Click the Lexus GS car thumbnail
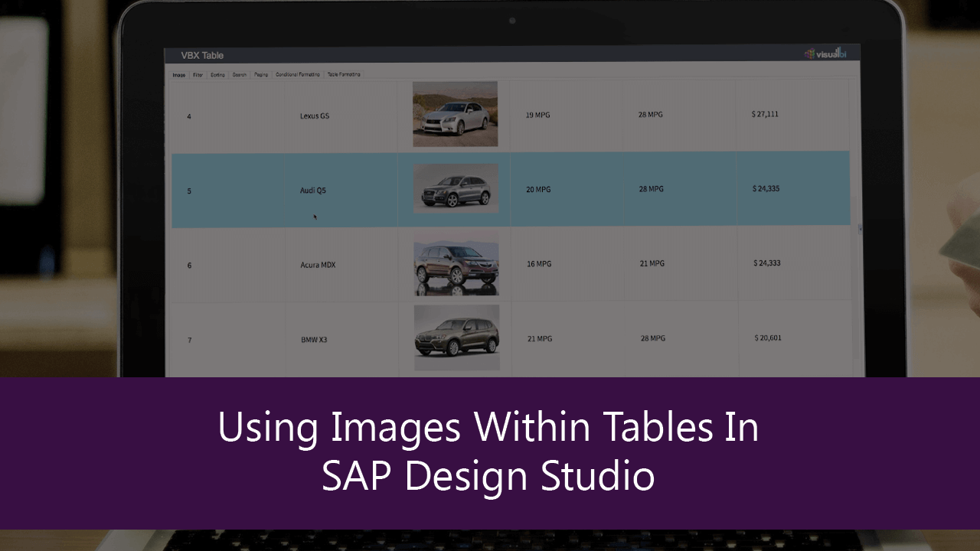The width and height of the screenshot is (980, 551). [x=455, y=112]
